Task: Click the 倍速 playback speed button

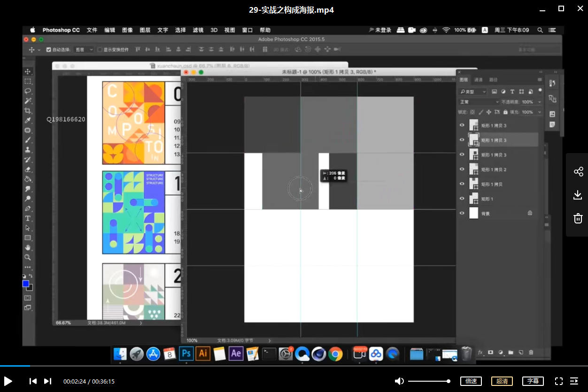Action: pyautogui.click(x=471, y=381)
